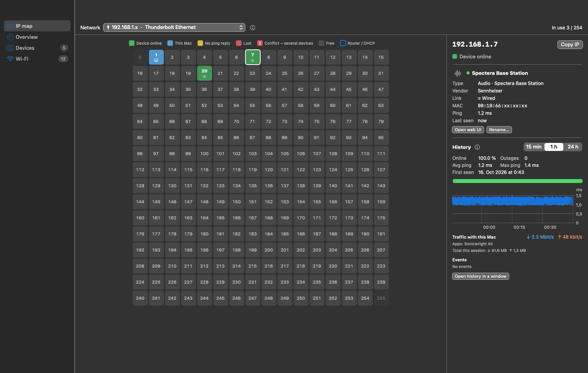The image size is (588, 373).
Task: Click the 3.3 Mbit/s download rate
Action: (540, 237)
